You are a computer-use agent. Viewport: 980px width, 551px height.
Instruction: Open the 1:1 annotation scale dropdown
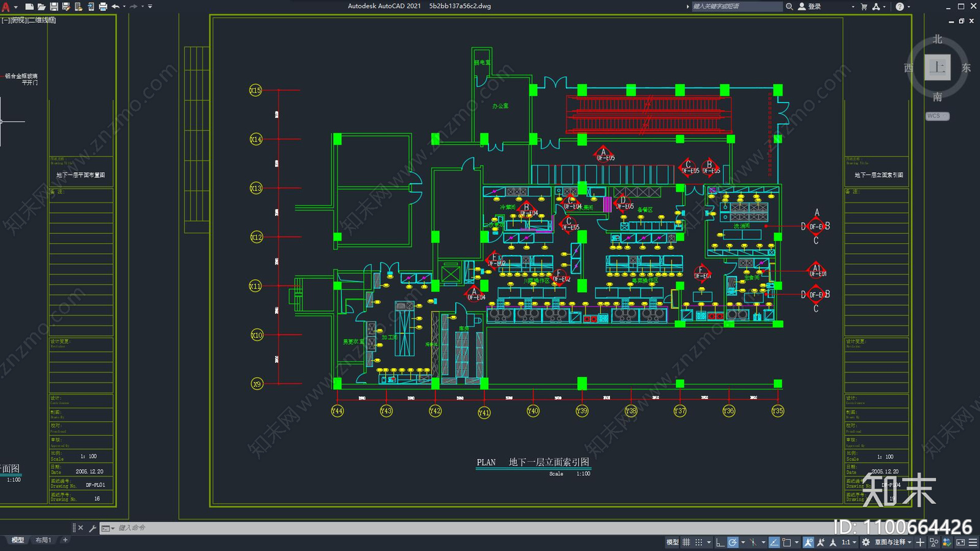click(x=849, y=542)
